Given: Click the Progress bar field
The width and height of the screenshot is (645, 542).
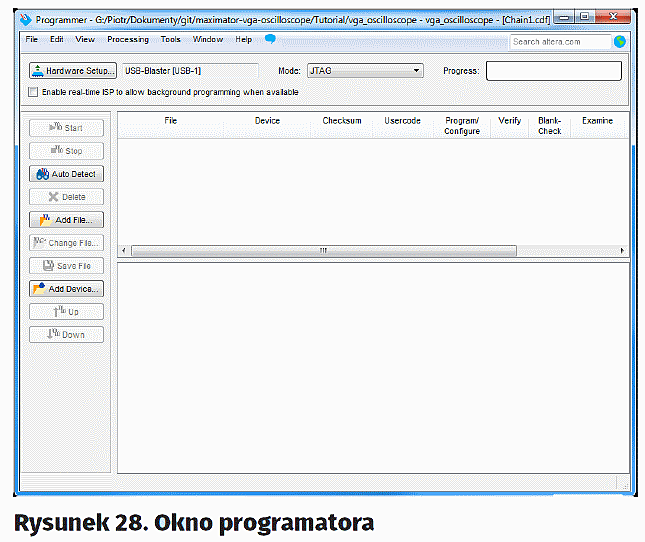Looking at the screenshot, I should coord(553,71).
